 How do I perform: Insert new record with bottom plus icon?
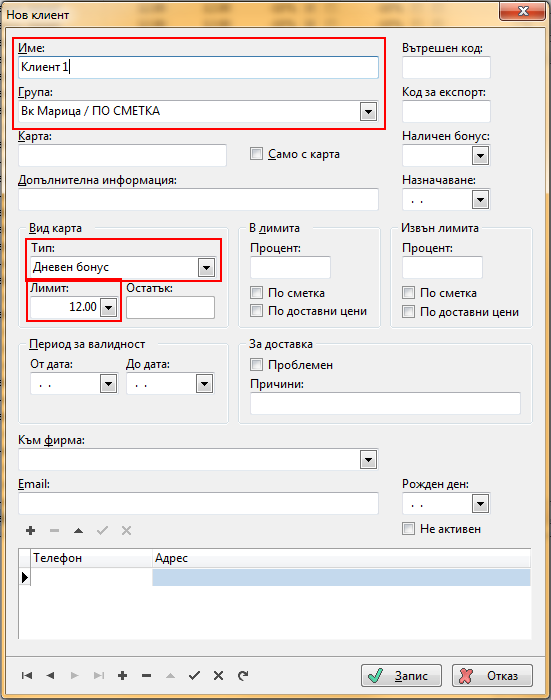pos(122,675)
